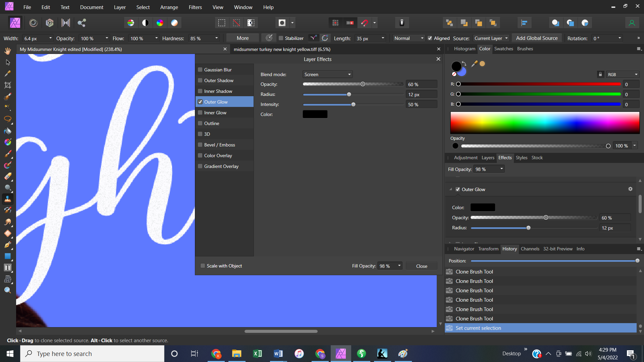The image size is (644, 362).
Task: Enable the Outer Shadow effect checkbox
Action: (x=200, y=80)
